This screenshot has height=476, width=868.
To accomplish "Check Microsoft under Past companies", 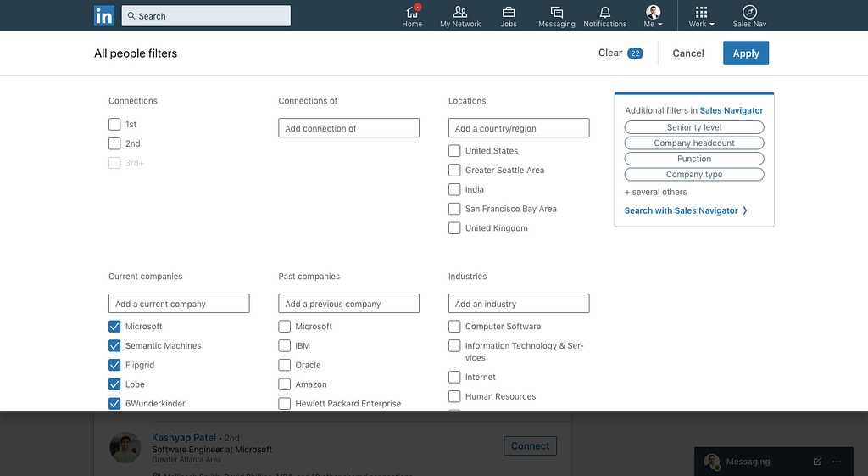I will 285,327.
